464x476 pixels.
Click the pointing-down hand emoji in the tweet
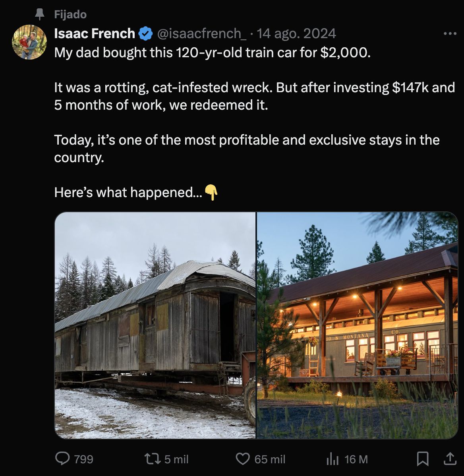click(211, 192)
